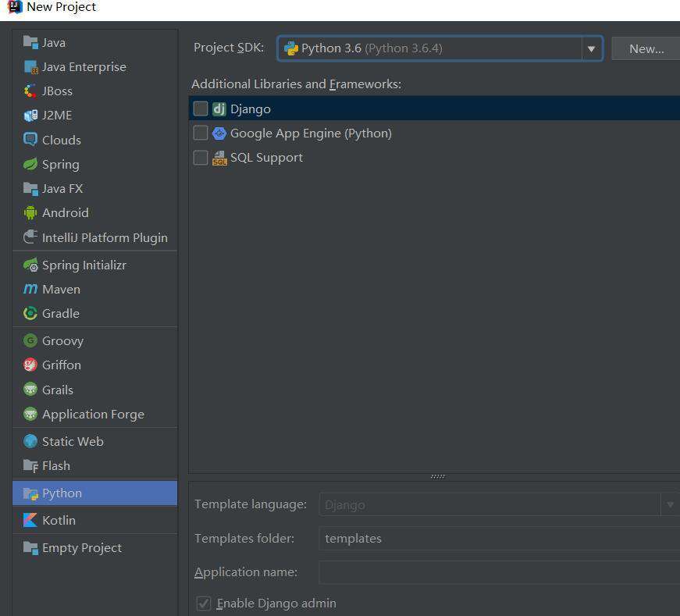The image size is (680, 616).
Task: Click the Static Web globe icon
Action: click(x=30, y=441)
